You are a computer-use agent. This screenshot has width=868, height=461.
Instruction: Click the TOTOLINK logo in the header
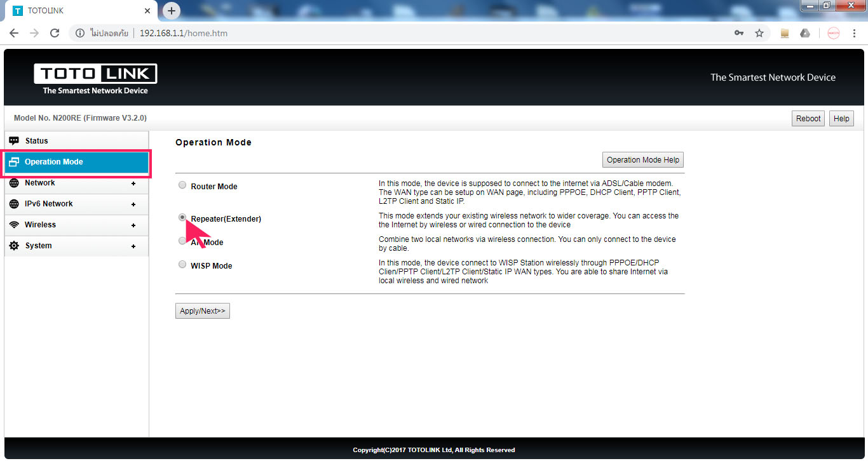(x=95, y=79)
